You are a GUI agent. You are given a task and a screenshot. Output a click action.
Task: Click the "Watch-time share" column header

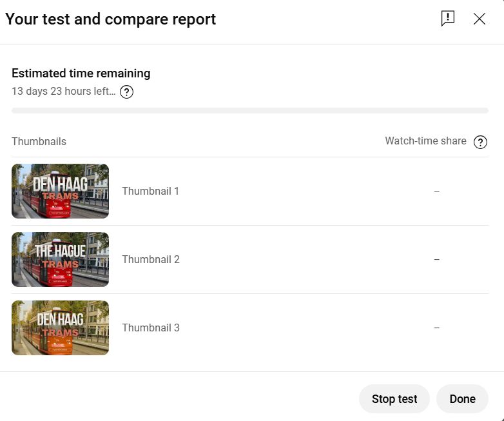coord(425,141)
